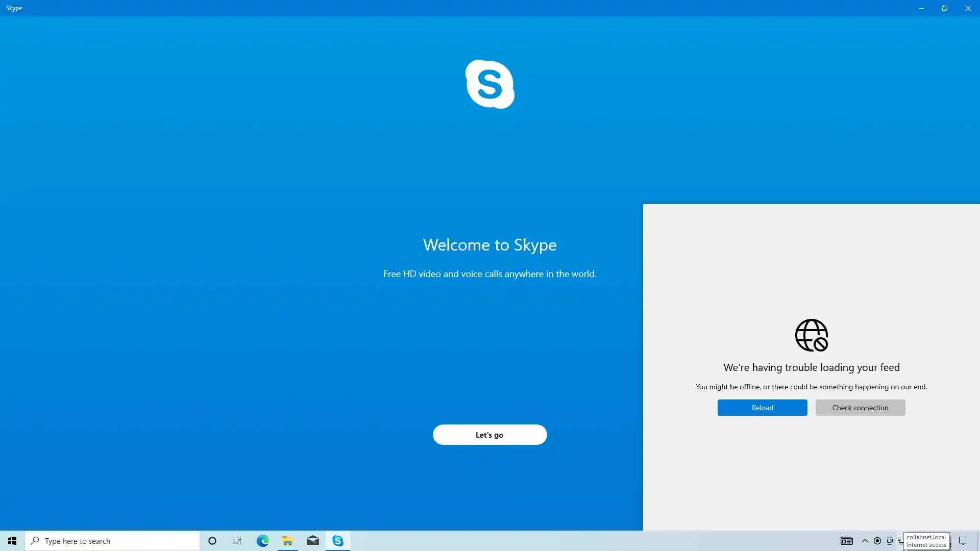Screen dimensions: 980x551
Task: Click the network status tray icon
Action: [x=901, y=541]
